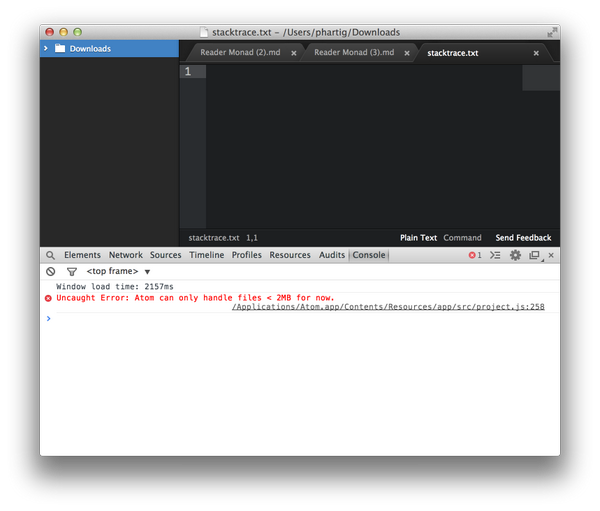Open the project.js:258 source link
The image size is (600, 511).
click(x=388, y=307)
